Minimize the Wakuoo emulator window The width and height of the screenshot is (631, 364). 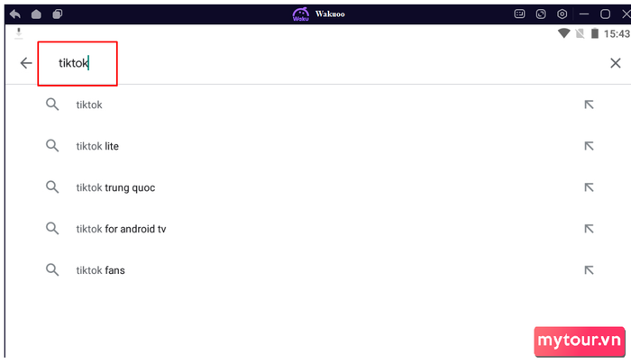point(584,14)
